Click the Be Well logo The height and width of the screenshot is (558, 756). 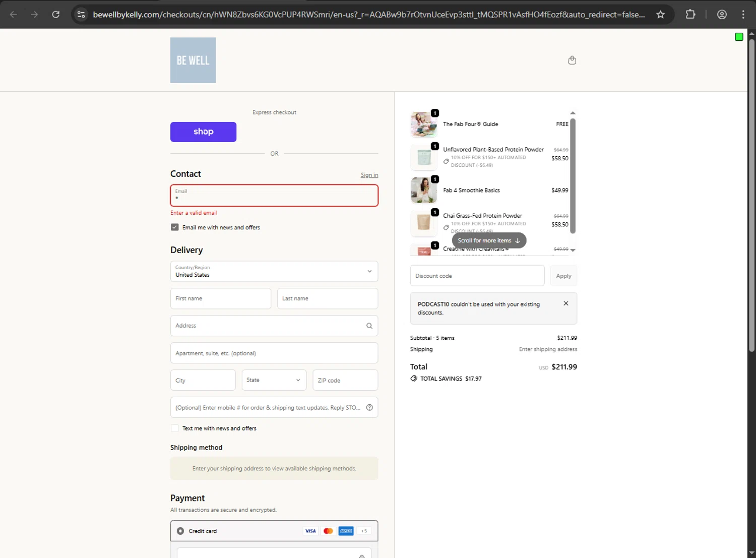click(x=193, y=60)
